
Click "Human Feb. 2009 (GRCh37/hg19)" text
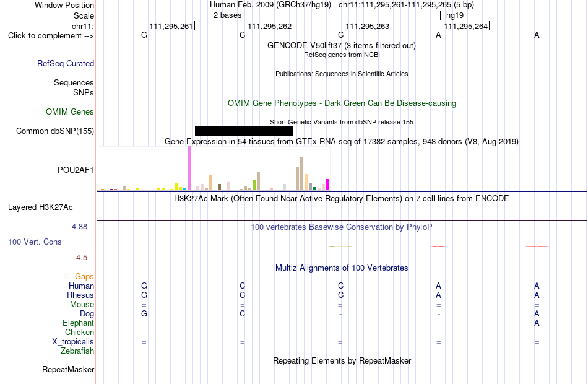[x=270, y=5]
